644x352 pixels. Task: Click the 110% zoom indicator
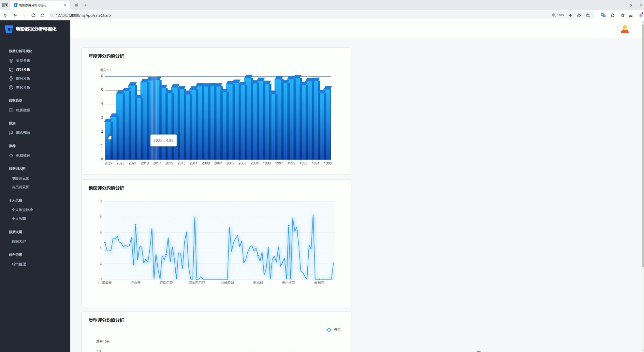558,15
